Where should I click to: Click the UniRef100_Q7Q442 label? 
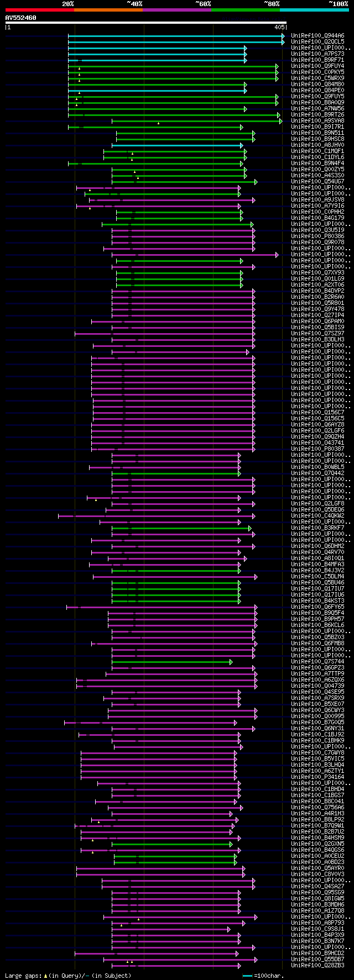317,473
